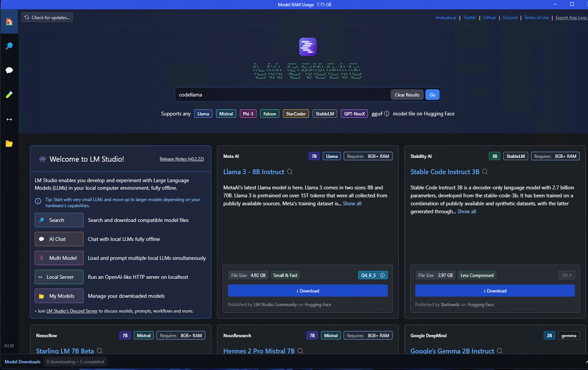Click the 0 downloading 5 completed status

click(x=75, y=362)
